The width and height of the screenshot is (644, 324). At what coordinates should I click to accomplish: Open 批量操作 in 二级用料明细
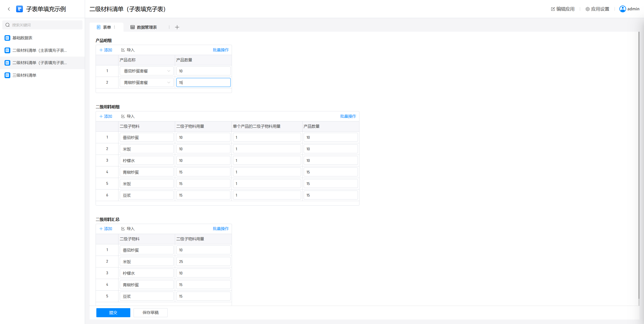(x=348, y=116)
